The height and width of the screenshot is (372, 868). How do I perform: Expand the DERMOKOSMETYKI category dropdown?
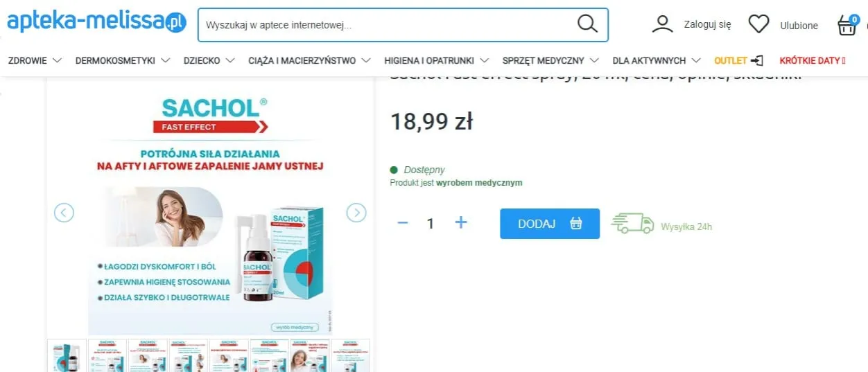pos(123,60)
